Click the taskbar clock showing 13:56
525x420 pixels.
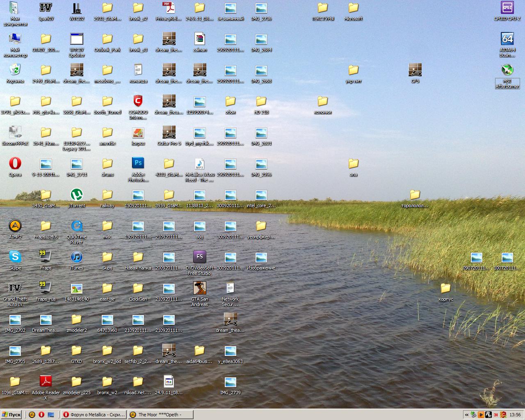tap(515, 415)
